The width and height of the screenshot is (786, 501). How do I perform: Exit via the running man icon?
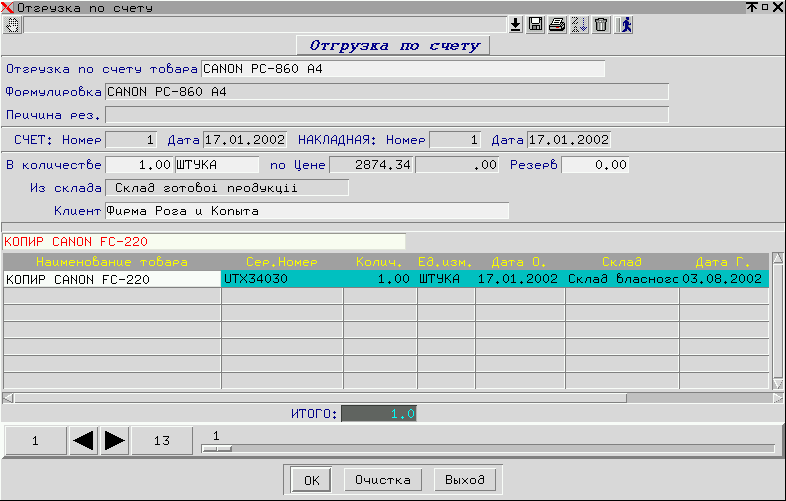tap(625, 25)
